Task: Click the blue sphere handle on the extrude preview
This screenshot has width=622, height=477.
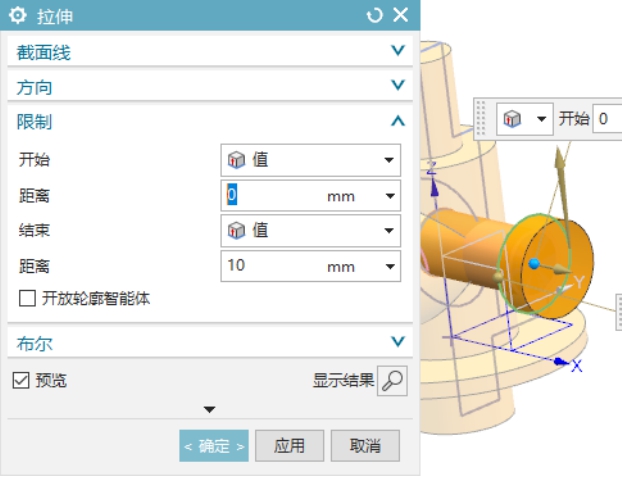Action: coord(534,264)
